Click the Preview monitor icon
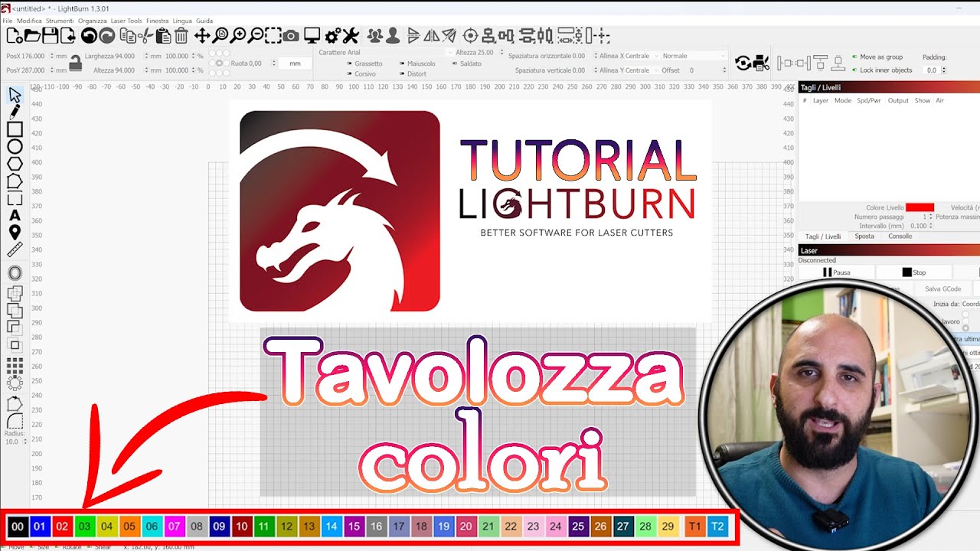This screenshot has width=980, height=551. click(x=312, y=35)
